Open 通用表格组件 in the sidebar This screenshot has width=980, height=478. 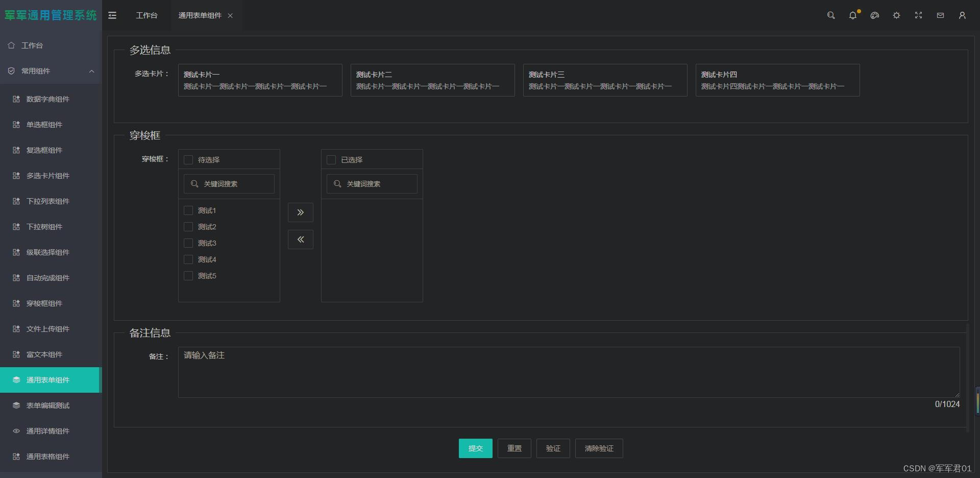coord(51,457)
